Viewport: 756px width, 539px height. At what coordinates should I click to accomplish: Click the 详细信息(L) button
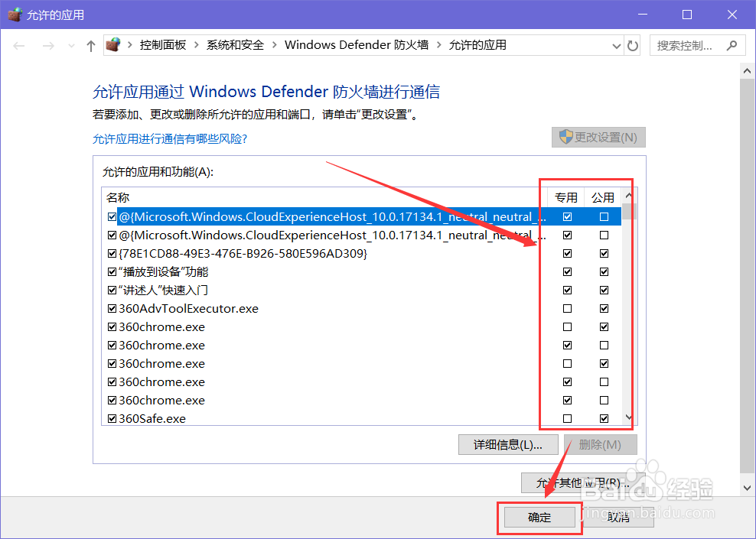click(508, 445)
